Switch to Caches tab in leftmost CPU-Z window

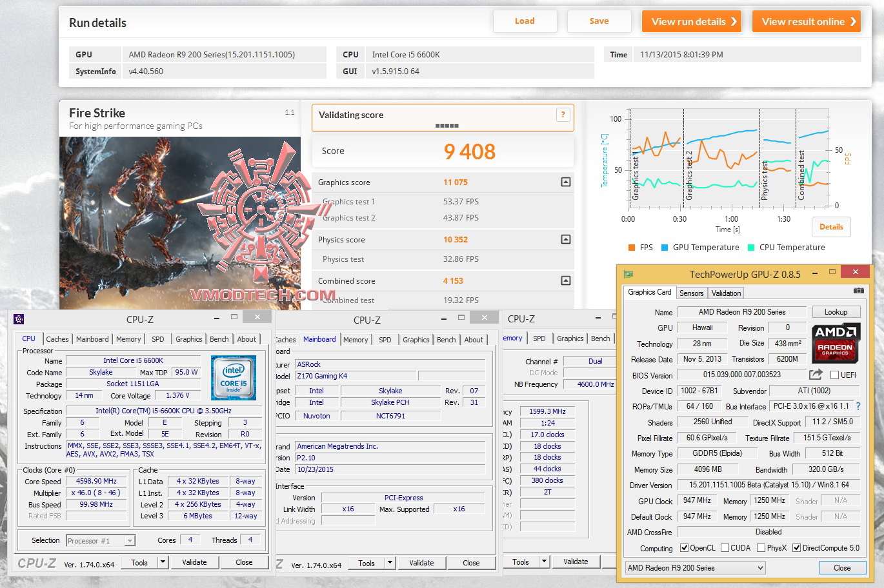[x=57, y=339]
